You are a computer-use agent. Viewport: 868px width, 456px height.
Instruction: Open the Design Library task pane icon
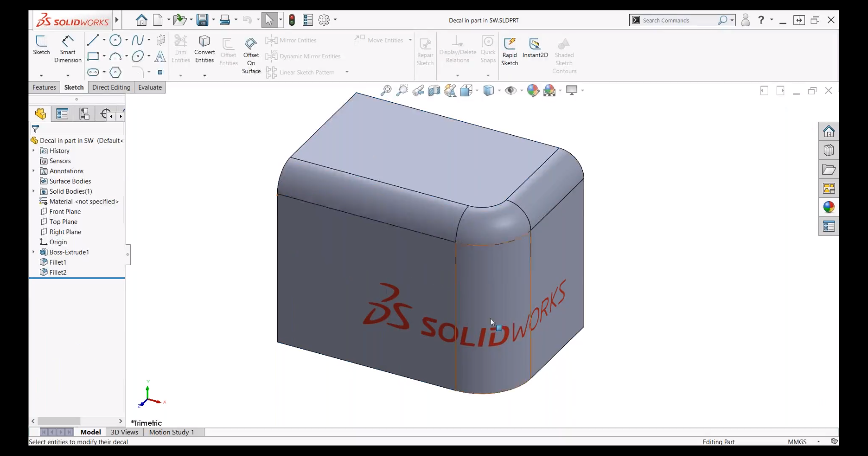pyautogui.click(x=829, y=151)
